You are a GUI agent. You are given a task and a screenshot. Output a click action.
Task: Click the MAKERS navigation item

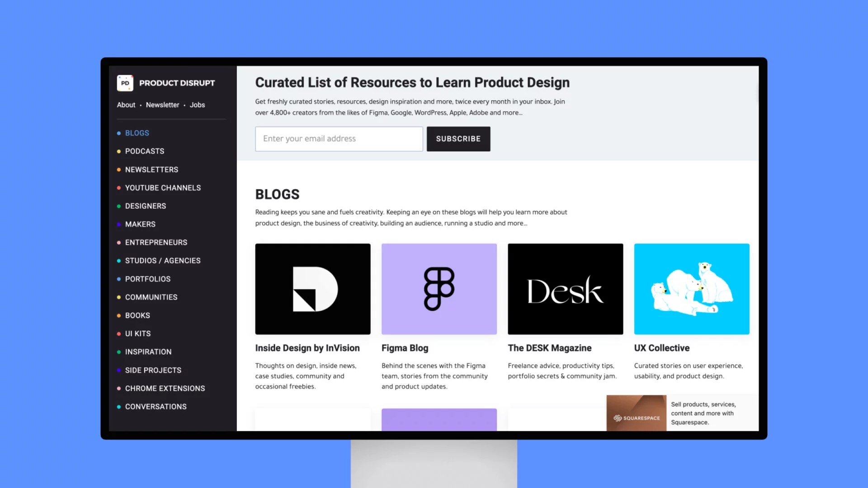click(x=140, y=224)
